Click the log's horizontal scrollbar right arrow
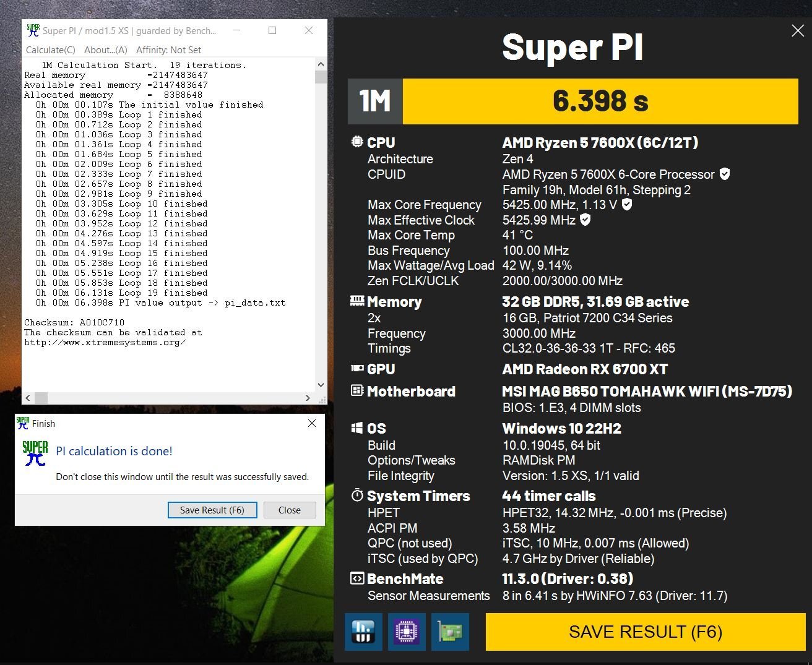812x665 pixels. [x=308, y=398]
